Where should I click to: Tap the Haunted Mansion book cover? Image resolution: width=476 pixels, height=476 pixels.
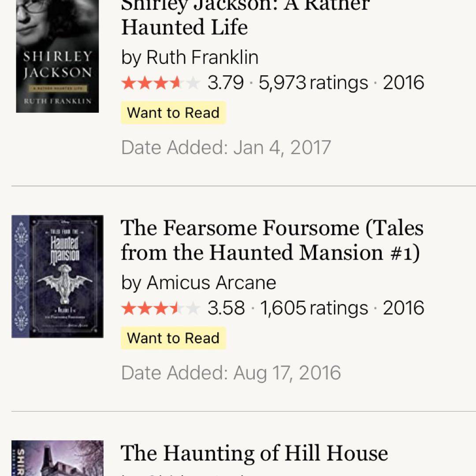[57, 276]
